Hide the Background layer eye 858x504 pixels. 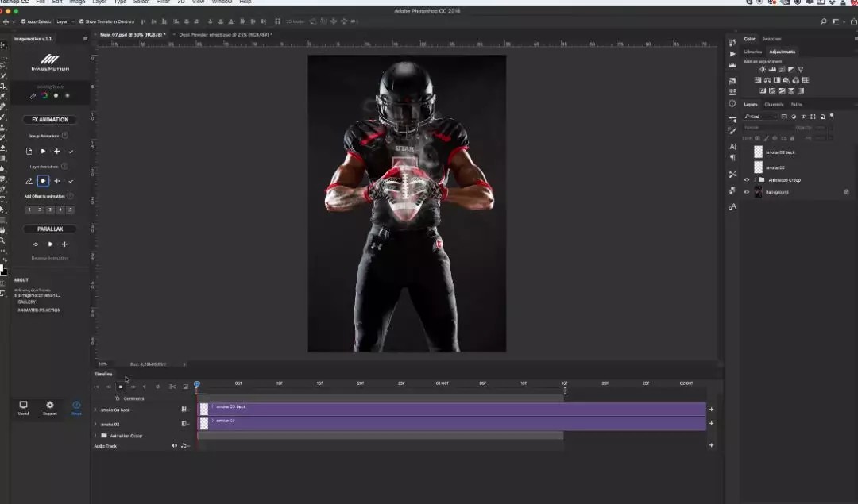[746, 192]
